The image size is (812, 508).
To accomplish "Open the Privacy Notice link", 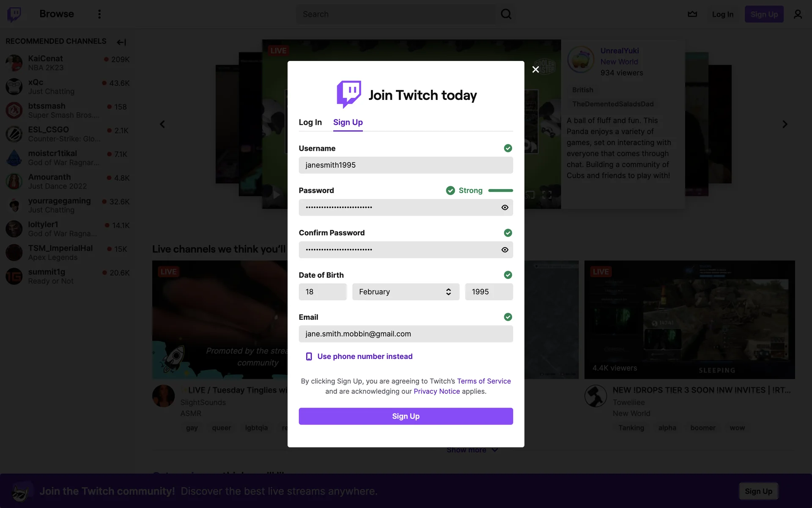I will (436, 391).
